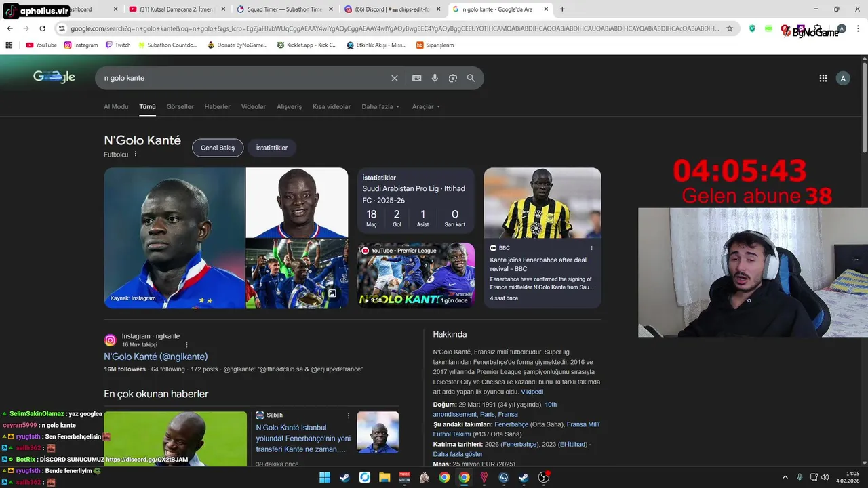The height and width of the screenshot is (488, 868).
Task: Click the Google logo
Action: click(x=54, y=77)
